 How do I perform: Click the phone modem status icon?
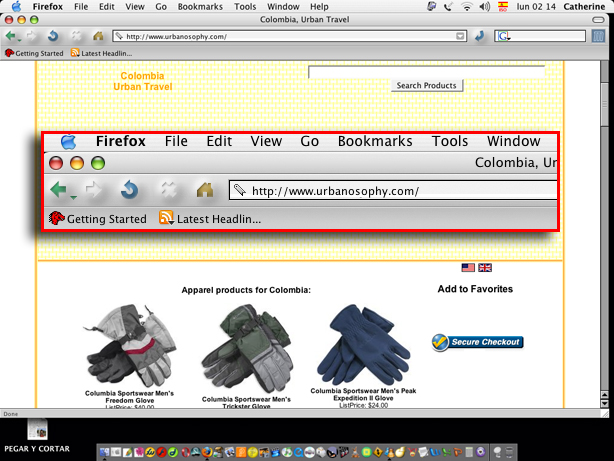point(448,6)
